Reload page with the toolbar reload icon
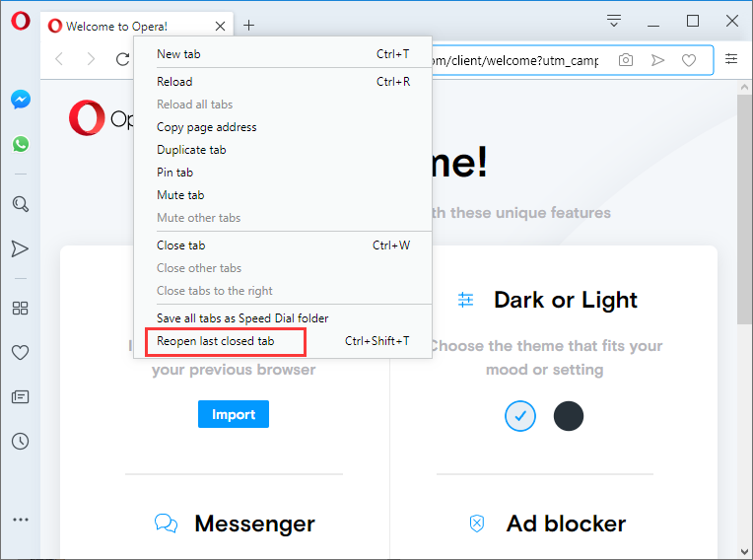Screen dimensions: 753x560 tap(123, 59)
